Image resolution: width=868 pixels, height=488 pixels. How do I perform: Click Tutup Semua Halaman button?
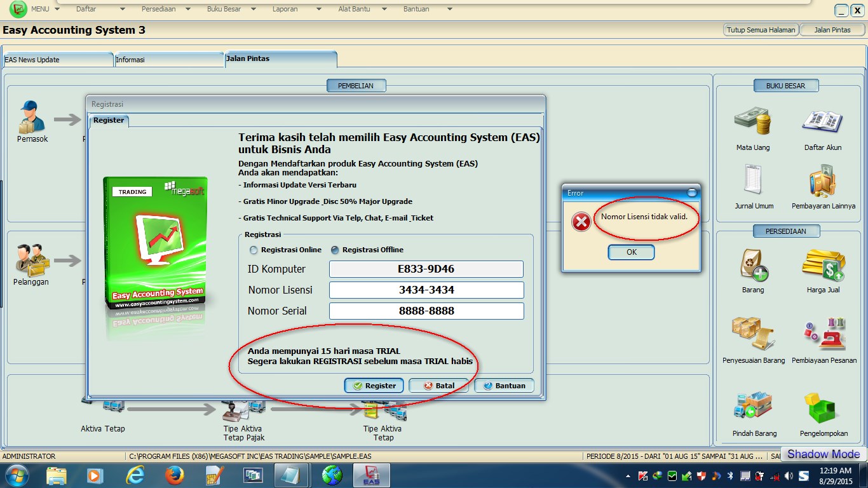[x=761, y=30]
